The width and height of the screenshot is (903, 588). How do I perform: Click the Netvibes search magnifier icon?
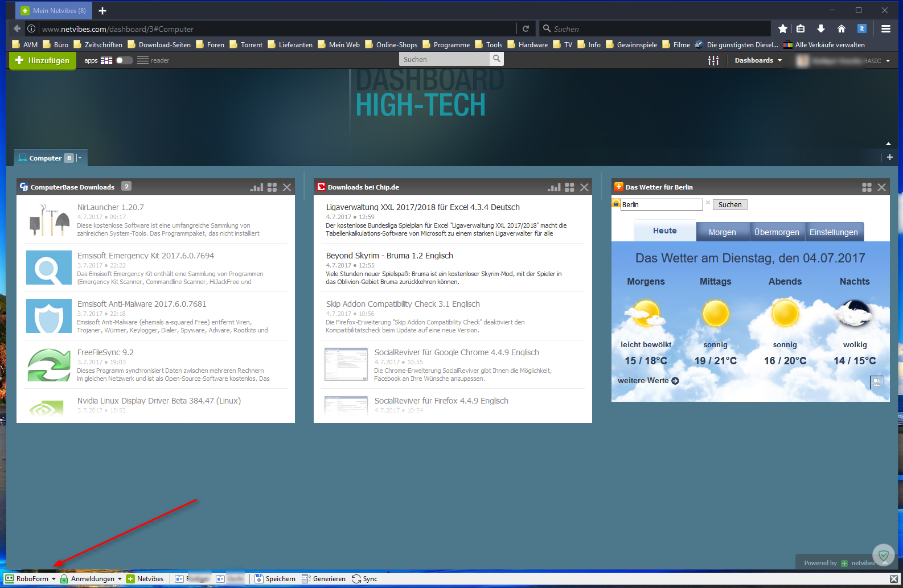pos(496,59)
